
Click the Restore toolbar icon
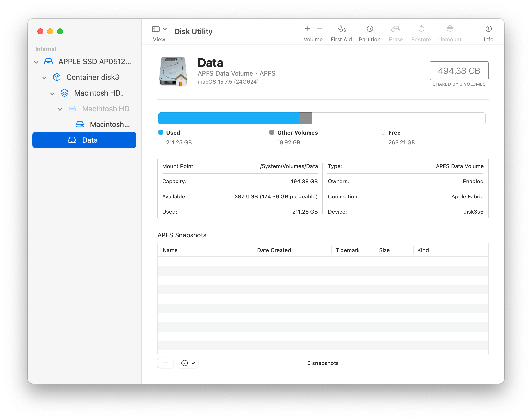[421, 29]
